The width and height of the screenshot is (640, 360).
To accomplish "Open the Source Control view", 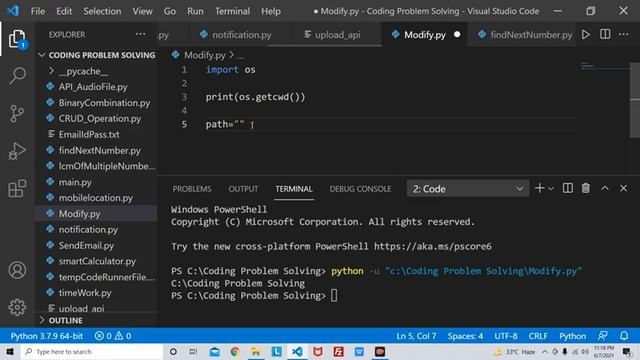I will pos(17,113).
